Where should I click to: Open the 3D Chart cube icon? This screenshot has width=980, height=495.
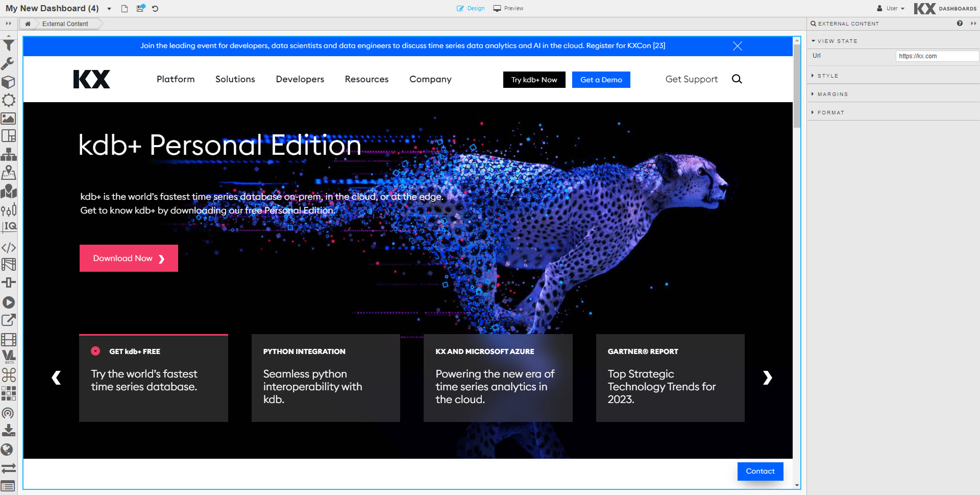point(9,82)
